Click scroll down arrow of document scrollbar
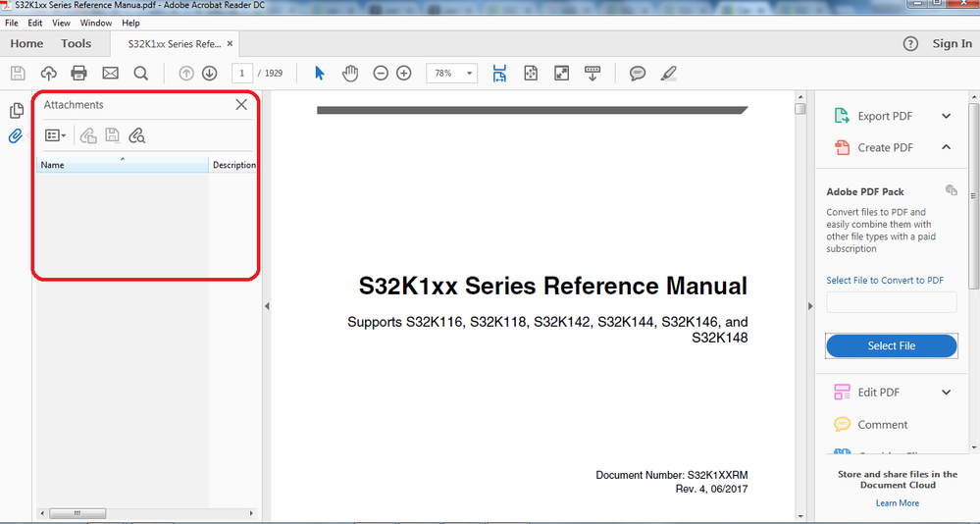This screenshot has height=524, width=980. (800, 516)
